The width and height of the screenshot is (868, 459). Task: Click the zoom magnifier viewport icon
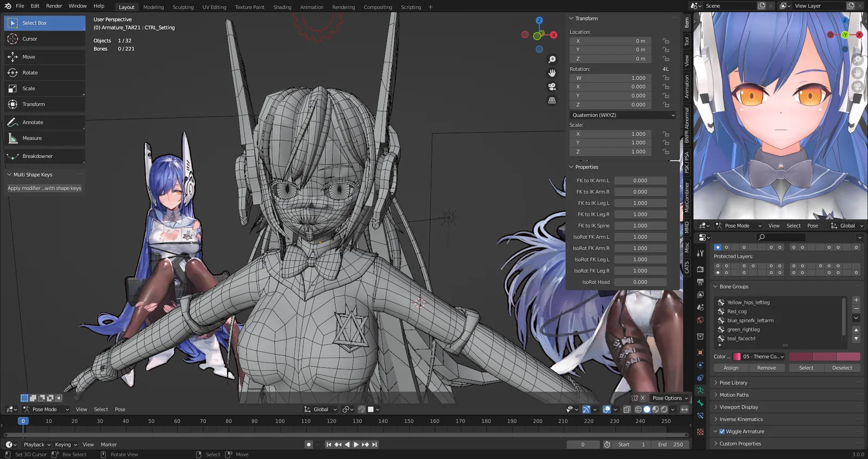pyautogui.click(x=552, y=60)
